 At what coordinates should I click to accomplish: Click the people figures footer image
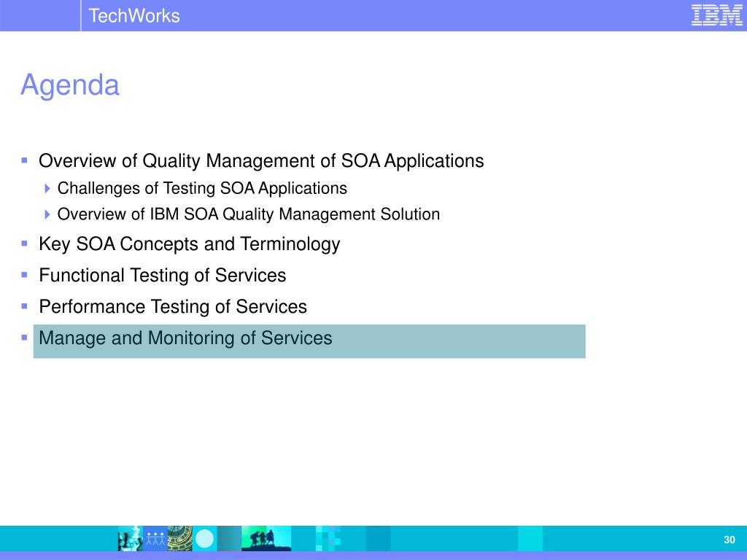155,539
